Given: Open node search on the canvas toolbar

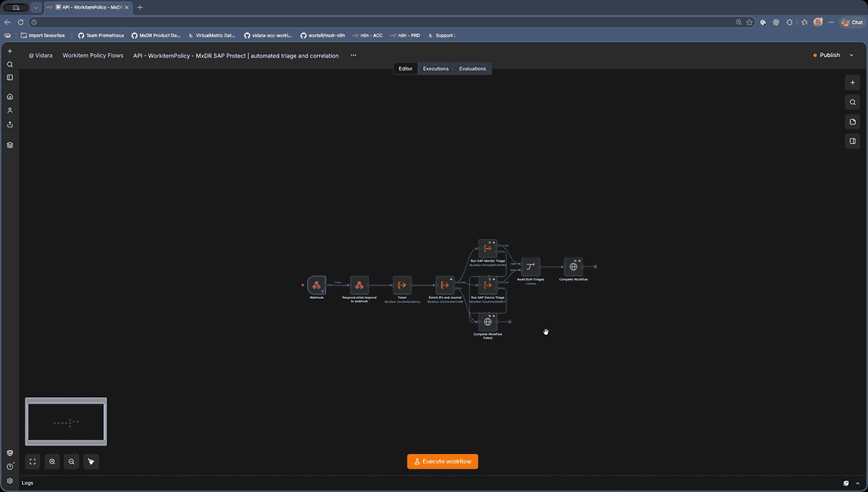Looking at the screenshot, I should (852, 102).
